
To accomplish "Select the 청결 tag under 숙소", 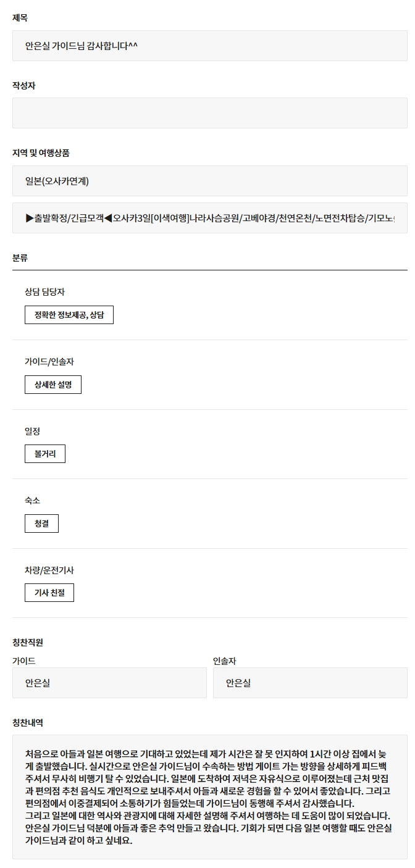I will pyautogui.click(x=41, y=524).
